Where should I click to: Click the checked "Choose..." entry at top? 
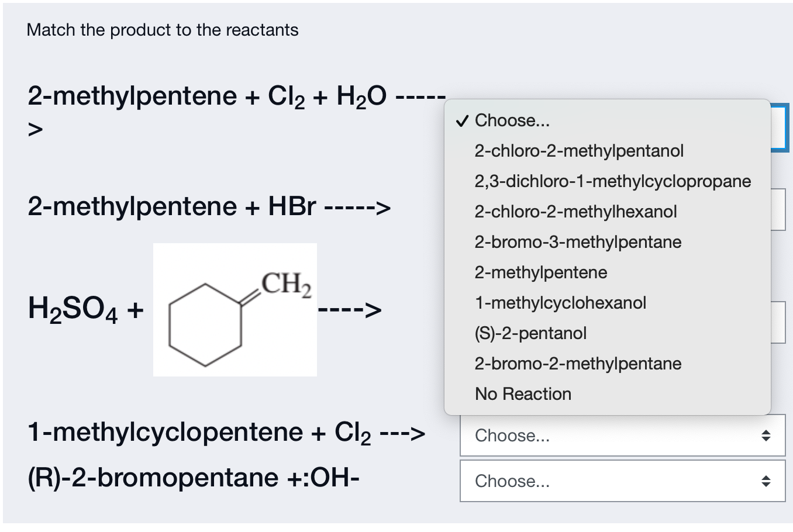coord(512,120)
